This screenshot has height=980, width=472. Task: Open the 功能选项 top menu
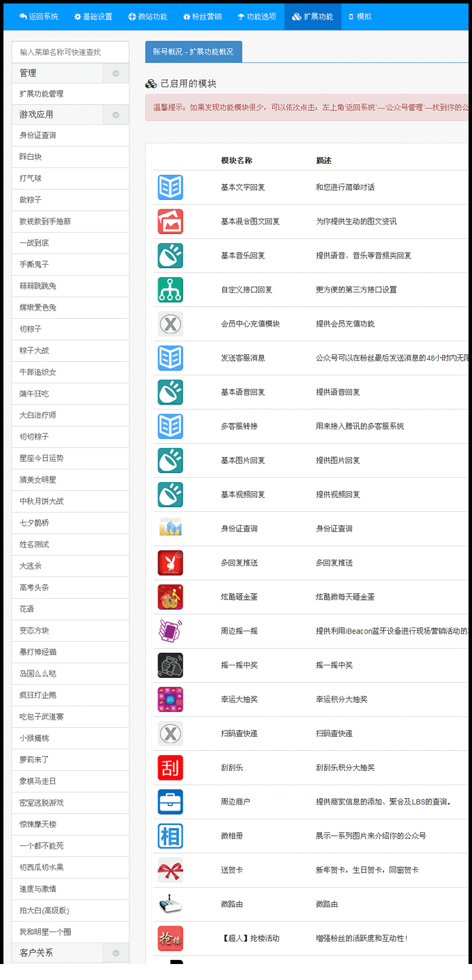click(257, 16)
